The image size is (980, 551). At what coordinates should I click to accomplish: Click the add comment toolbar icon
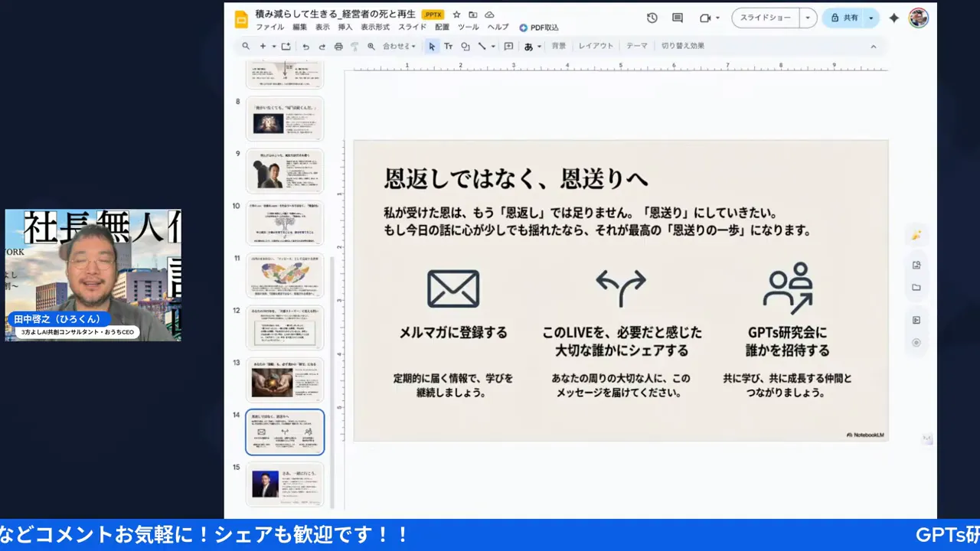[508, 46]
